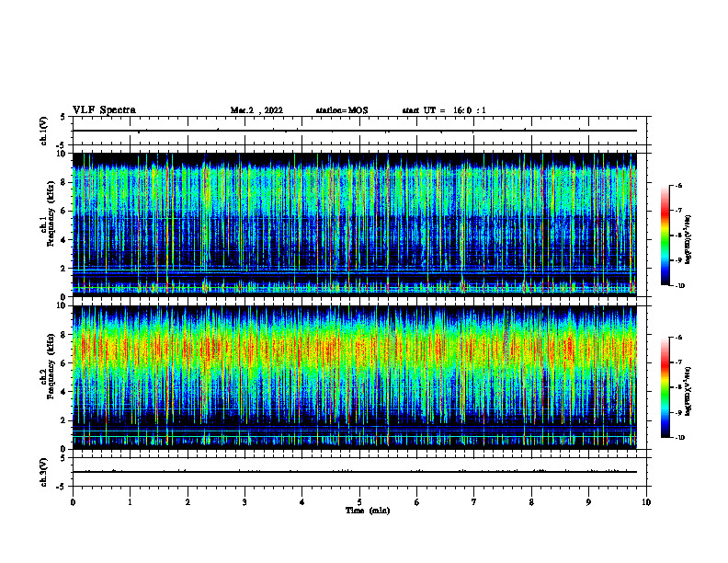
Task: Select the ch.1 color bar 'log(PSD)' label
Action: click(688, 239)
